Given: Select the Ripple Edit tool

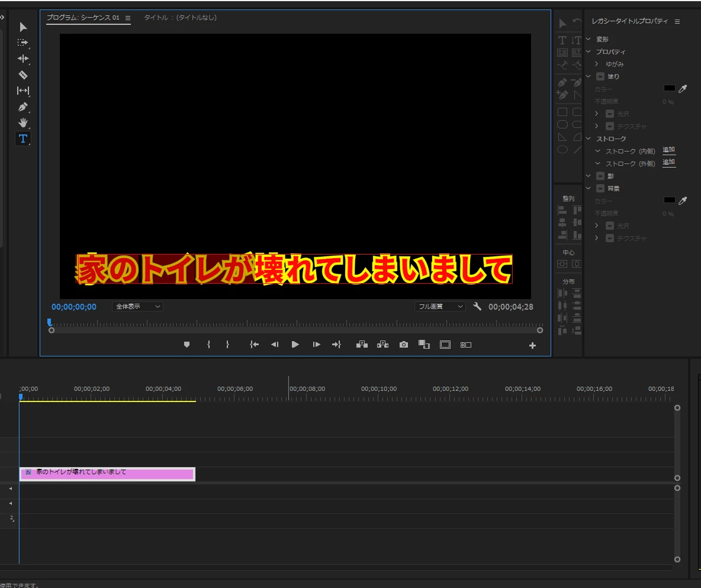Looking at the screenshot, I should [23, 59].
